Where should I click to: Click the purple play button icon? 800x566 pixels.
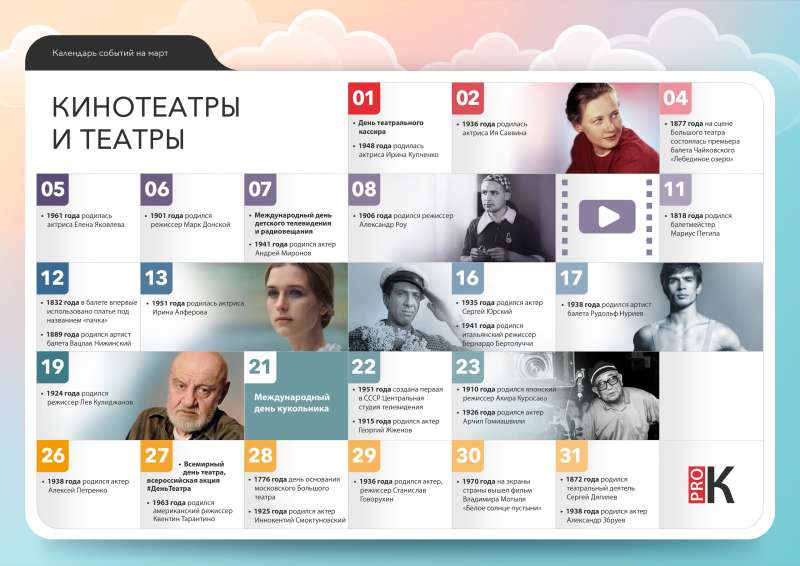click(x=606, y=217)
